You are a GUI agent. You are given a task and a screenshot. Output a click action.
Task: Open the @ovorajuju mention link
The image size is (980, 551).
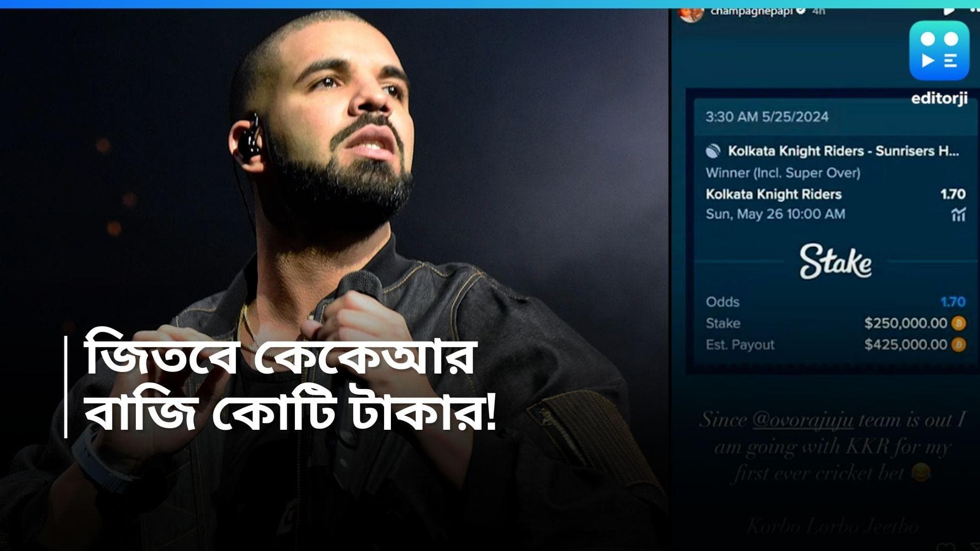point(803,420)
